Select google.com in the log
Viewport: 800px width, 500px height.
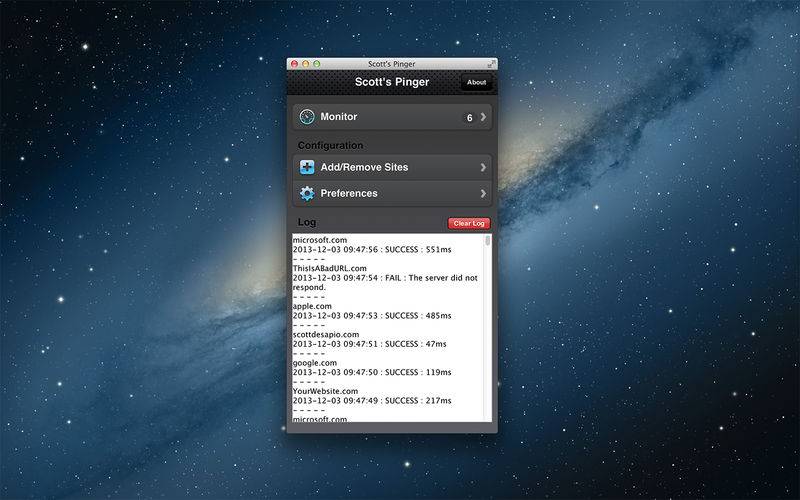point(315,363)
